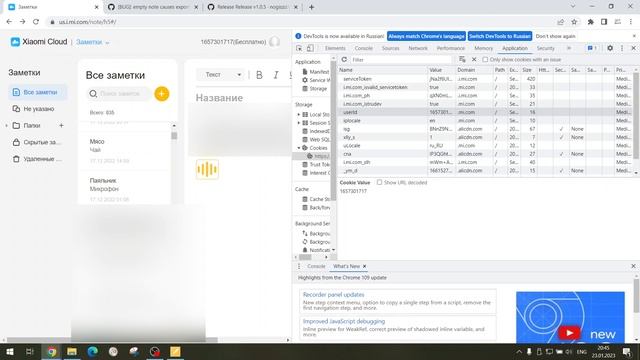The width and height of the screenshot is (640, 360).
Task: Clear all cookies with the filter-clear icon
Action: click(x=462, y=60)
